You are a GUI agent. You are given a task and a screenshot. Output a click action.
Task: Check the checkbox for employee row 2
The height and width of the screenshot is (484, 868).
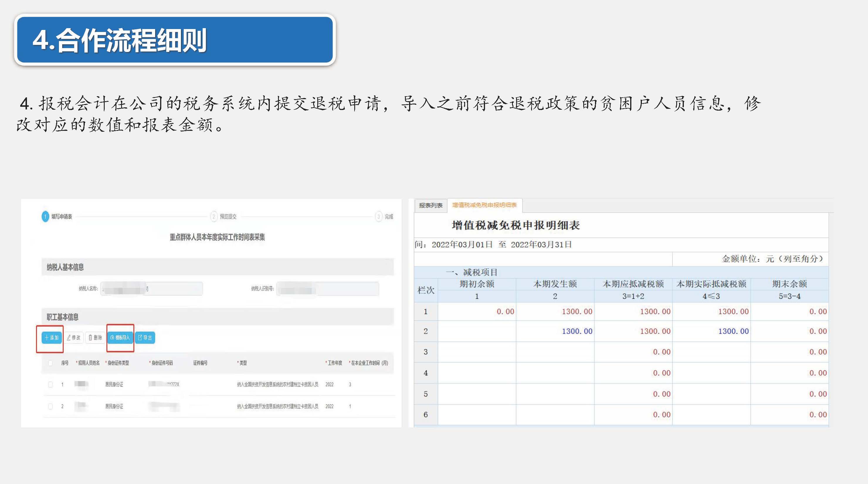50,407
